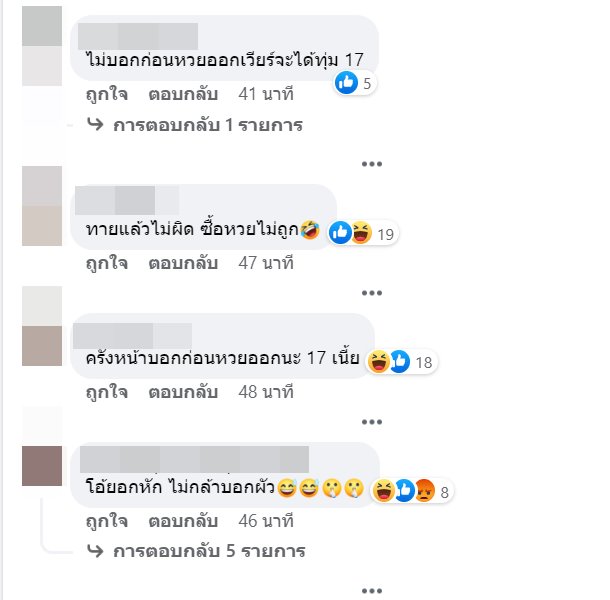Click ตอบกลับ on the 41 นาที comment
This screenshot has width=610, height=600.
(x=183, y=95)
